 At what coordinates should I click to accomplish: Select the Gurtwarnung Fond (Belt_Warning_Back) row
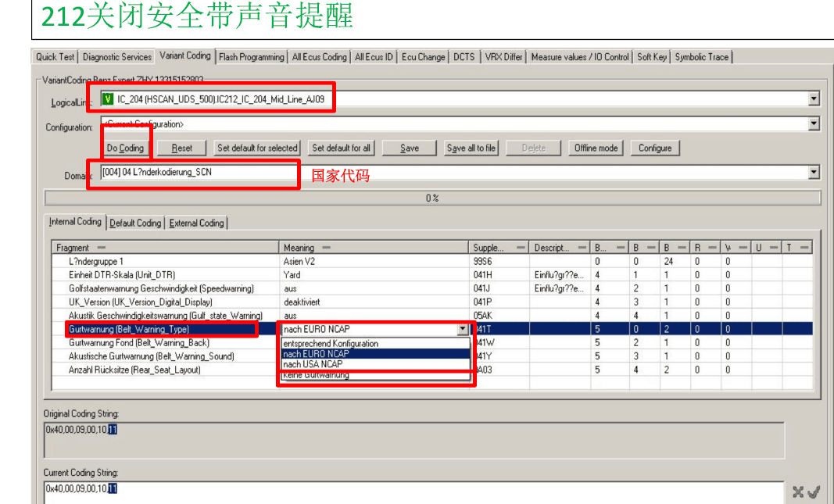click(x=139, y=343)
